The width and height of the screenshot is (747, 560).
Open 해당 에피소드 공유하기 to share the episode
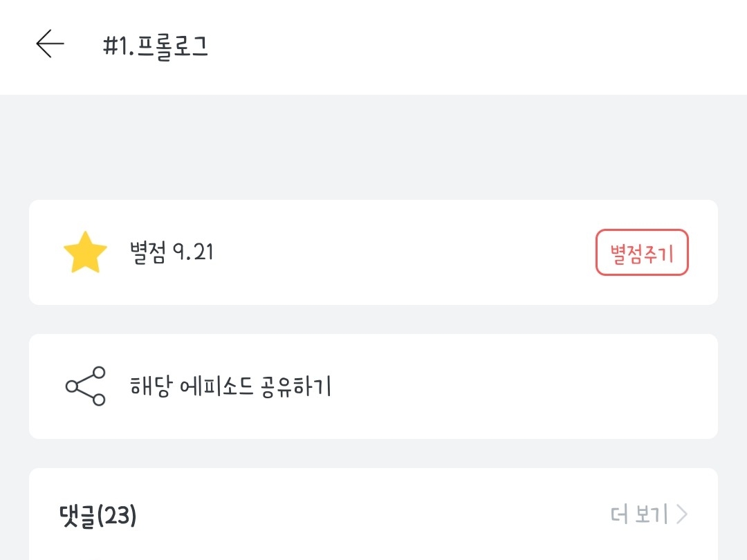pos(230,386)
